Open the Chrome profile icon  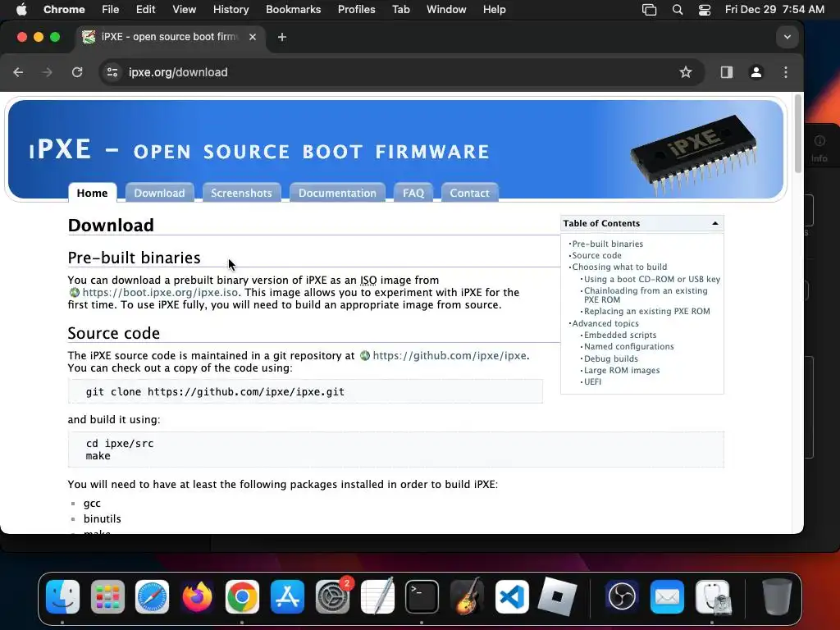tap(756, 72)
